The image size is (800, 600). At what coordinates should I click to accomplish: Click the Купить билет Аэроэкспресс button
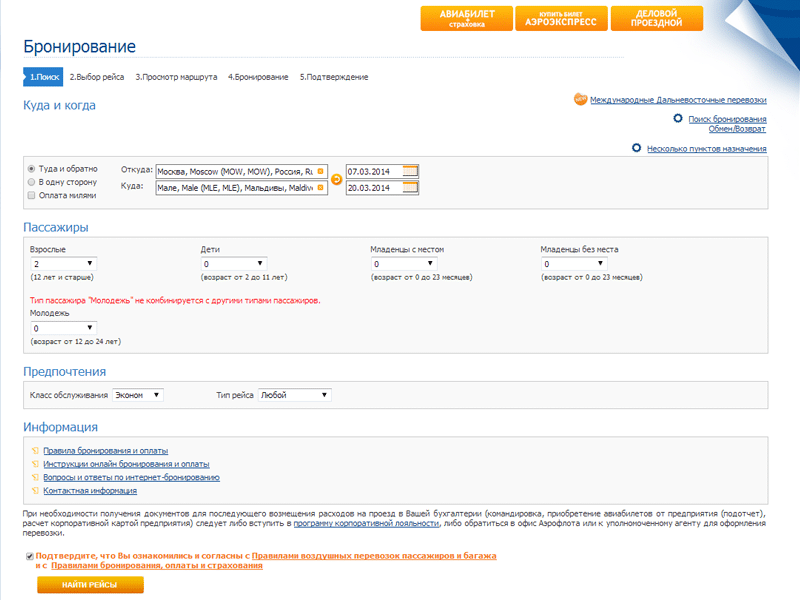coord(561,18)
